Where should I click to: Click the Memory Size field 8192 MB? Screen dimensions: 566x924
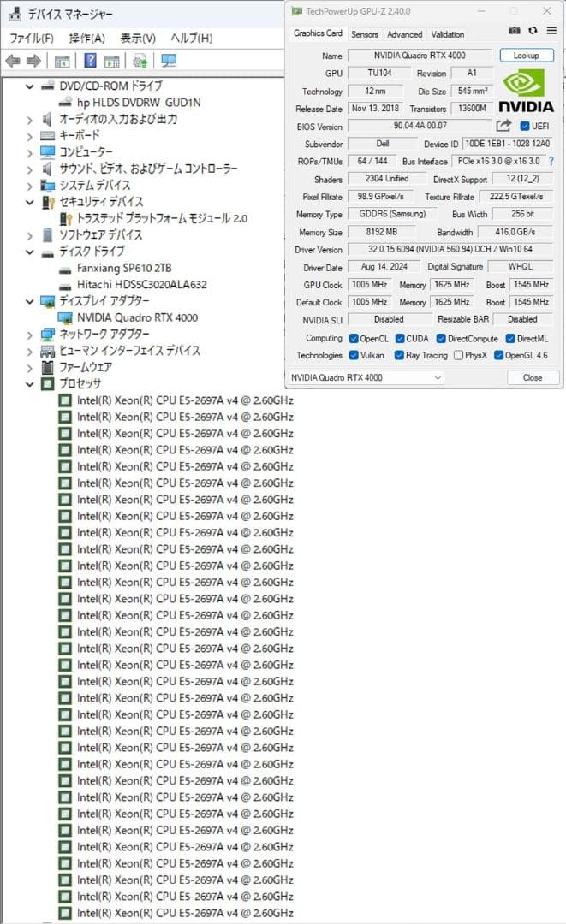(381, 232)
